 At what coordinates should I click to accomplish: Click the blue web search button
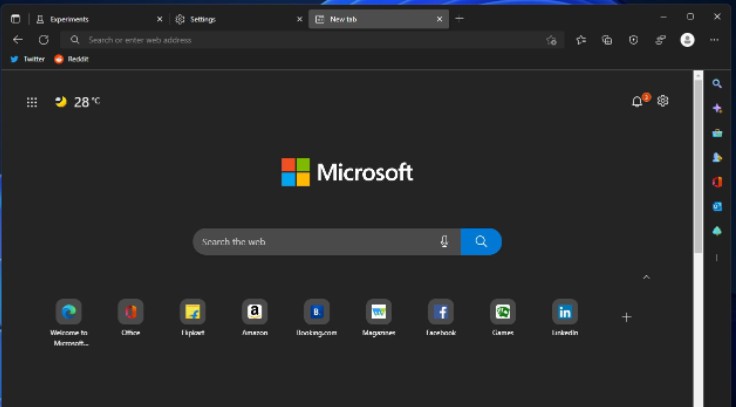[x=481, y=242]
